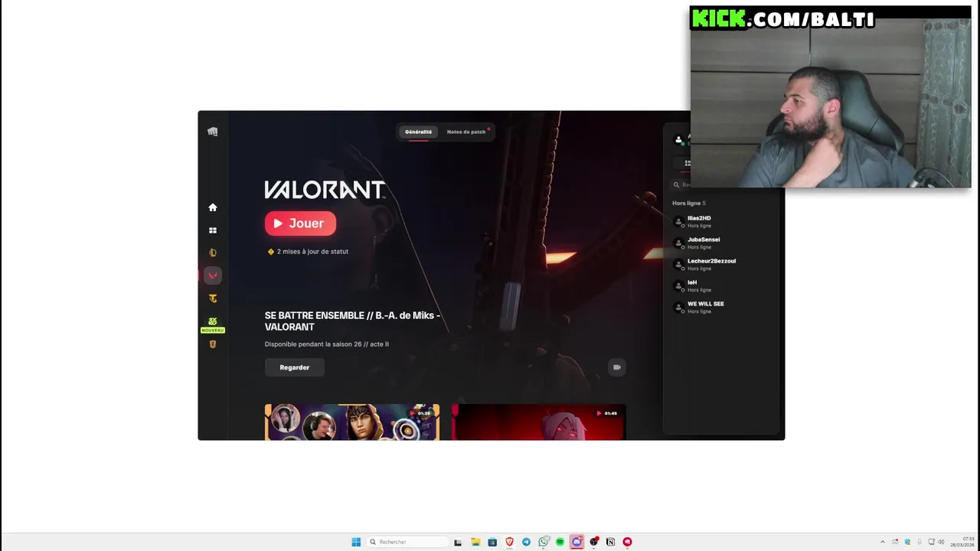Click the microphone icon in system tray

pyautogui.click(x=920, y=542)
